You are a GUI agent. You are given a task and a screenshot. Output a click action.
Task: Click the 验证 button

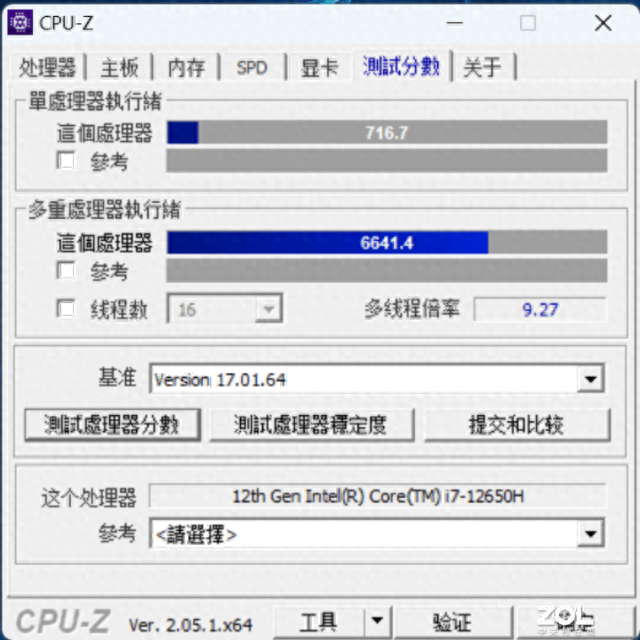pyautogui.click(x=453, y=622)
